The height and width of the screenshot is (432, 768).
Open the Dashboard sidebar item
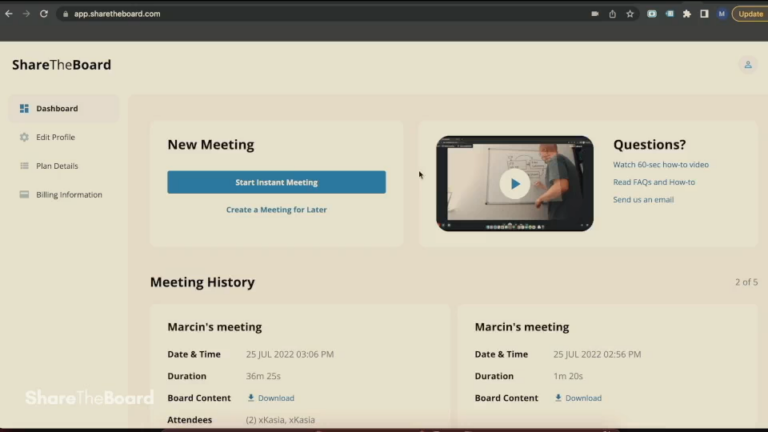point(64,108)
